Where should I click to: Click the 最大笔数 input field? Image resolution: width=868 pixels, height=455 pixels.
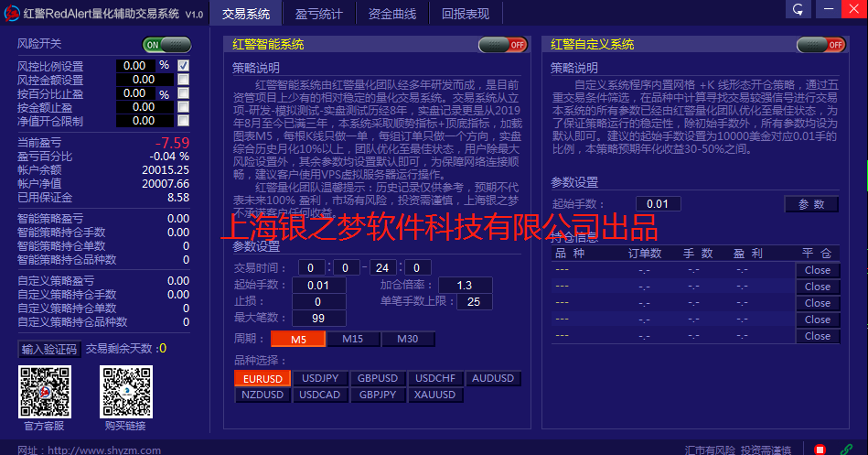(318, 318)
